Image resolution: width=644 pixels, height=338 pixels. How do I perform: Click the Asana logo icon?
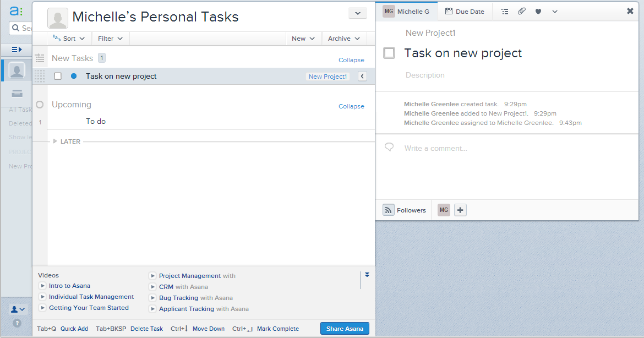[16, 10]
